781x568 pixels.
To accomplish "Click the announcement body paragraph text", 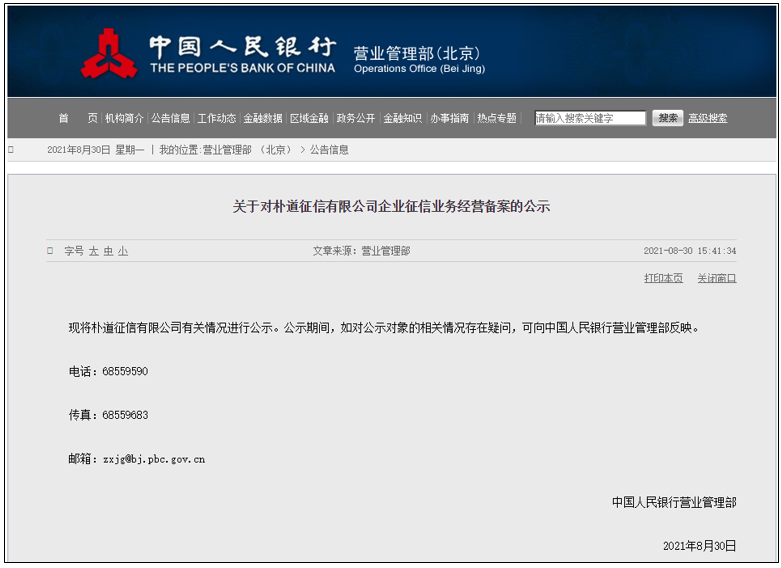I will tap(384, 328).
